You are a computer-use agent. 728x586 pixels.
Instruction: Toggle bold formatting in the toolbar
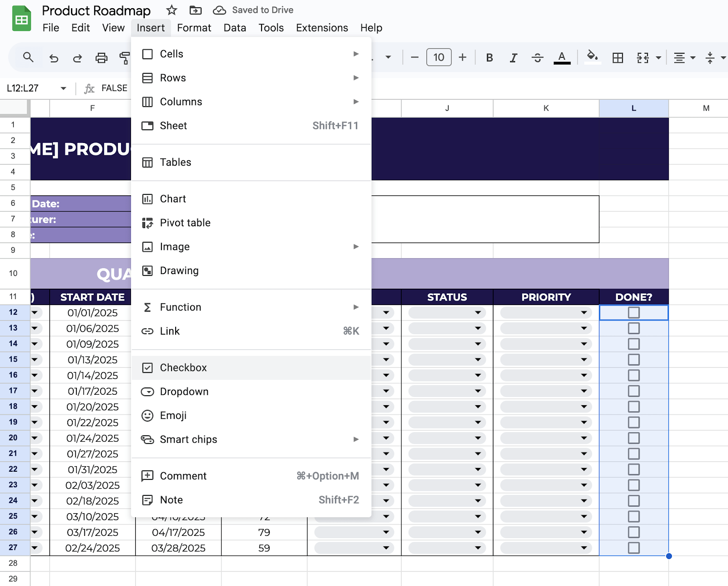coord(489,57)
